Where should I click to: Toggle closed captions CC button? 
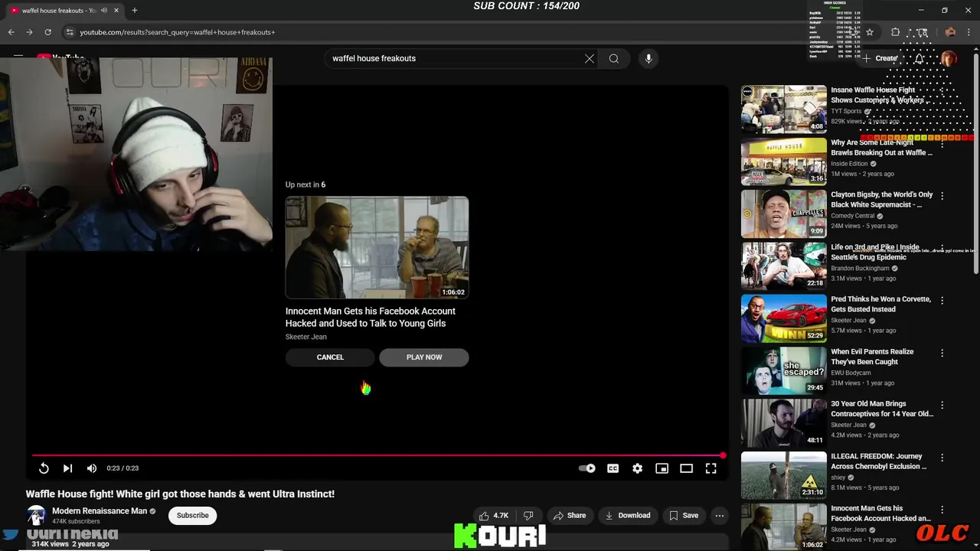[x=612, y=468]
